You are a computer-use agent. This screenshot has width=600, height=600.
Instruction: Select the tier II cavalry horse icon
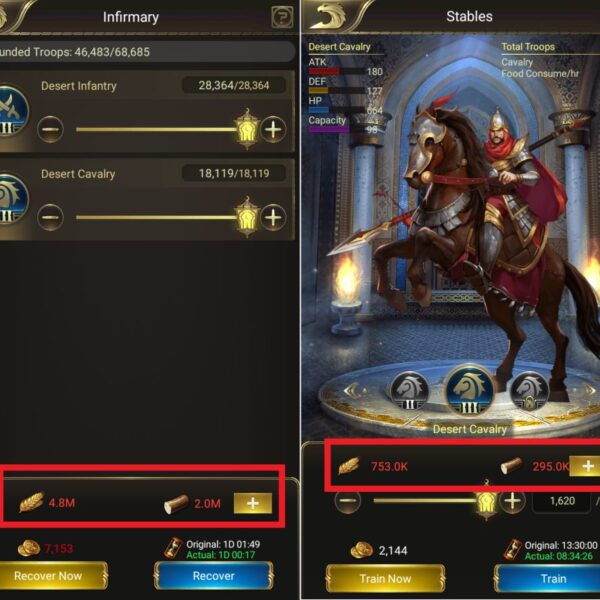[409, 391]
